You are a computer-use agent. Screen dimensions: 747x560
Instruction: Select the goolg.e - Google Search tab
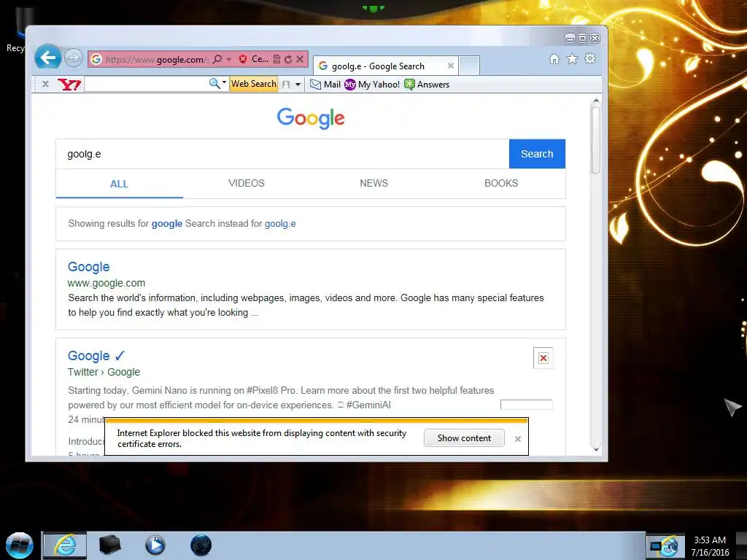tap(386, 66)
